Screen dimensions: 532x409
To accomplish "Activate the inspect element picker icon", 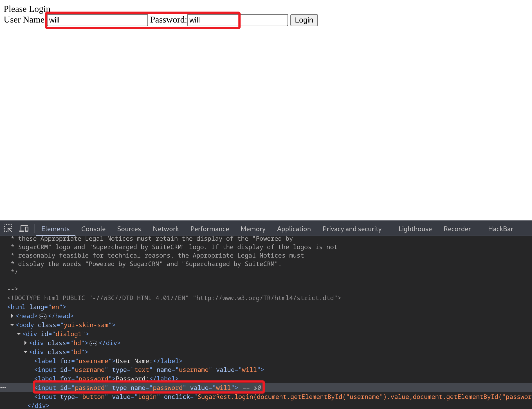I will click(x=8, y=229).
